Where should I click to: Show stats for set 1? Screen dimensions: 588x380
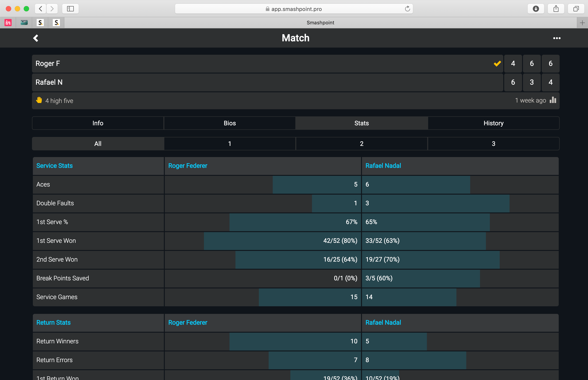(x=230, y=144)
